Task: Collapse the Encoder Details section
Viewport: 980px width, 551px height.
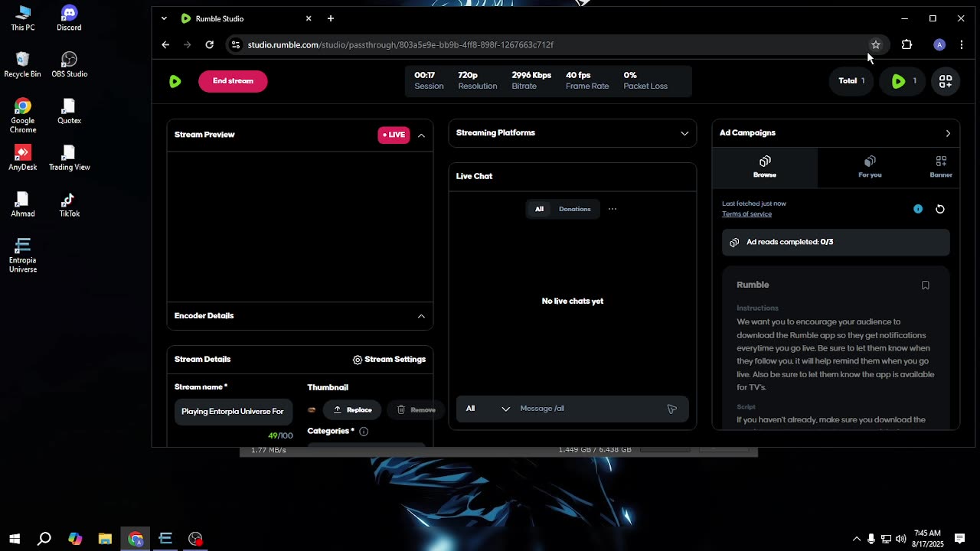Action: pos(421,316)
